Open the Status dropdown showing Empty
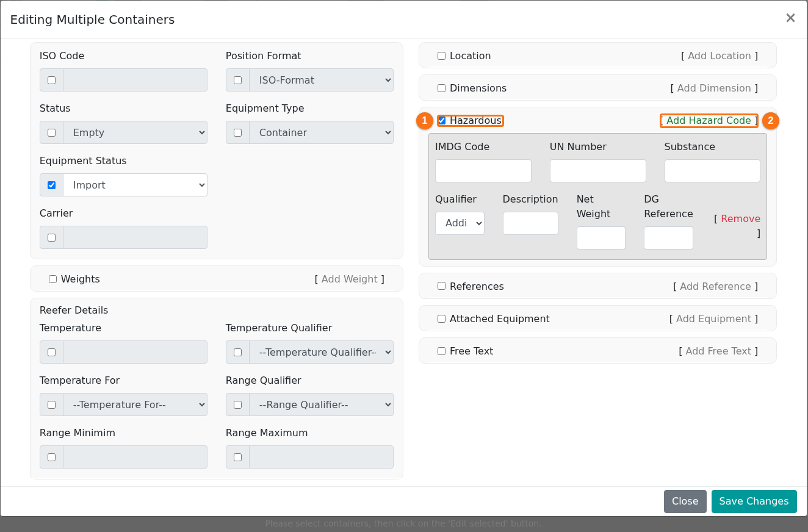Viewport: 808px width, 532px height. 135,132
